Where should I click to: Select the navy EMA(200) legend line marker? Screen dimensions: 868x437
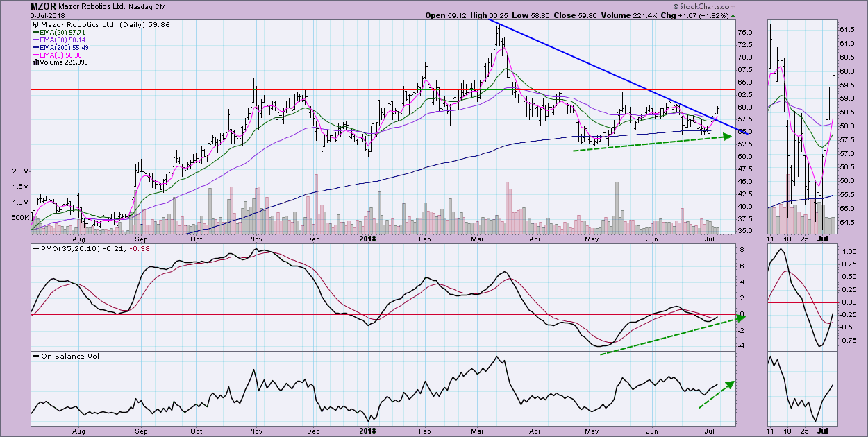[35, 48]
